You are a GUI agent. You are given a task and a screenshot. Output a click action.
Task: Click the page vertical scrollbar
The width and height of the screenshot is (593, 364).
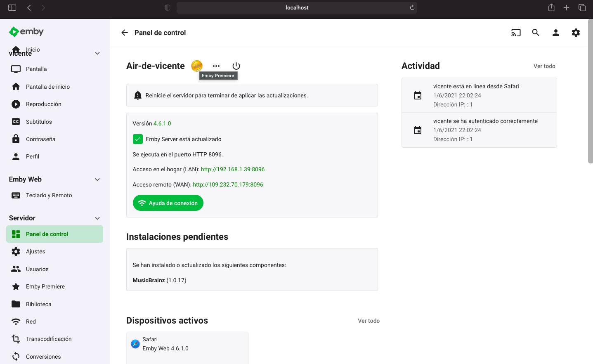pos(590,91)
